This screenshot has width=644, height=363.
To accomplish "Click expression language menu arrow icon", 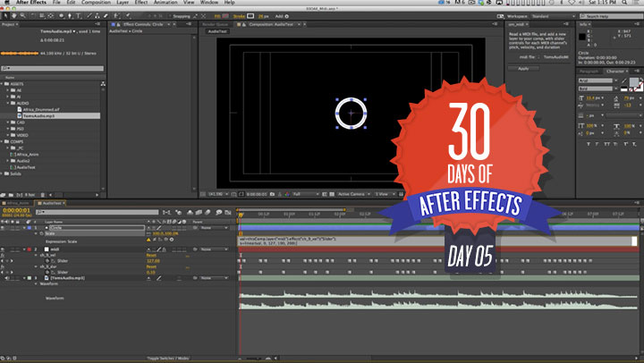I will pos(171,240).
